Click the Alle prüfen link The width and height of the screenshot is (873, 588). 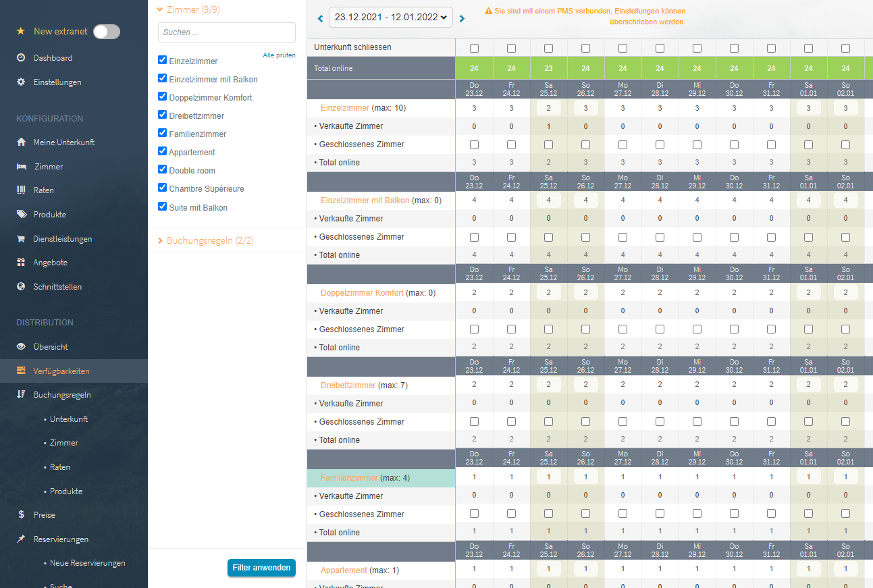(279, 55)
